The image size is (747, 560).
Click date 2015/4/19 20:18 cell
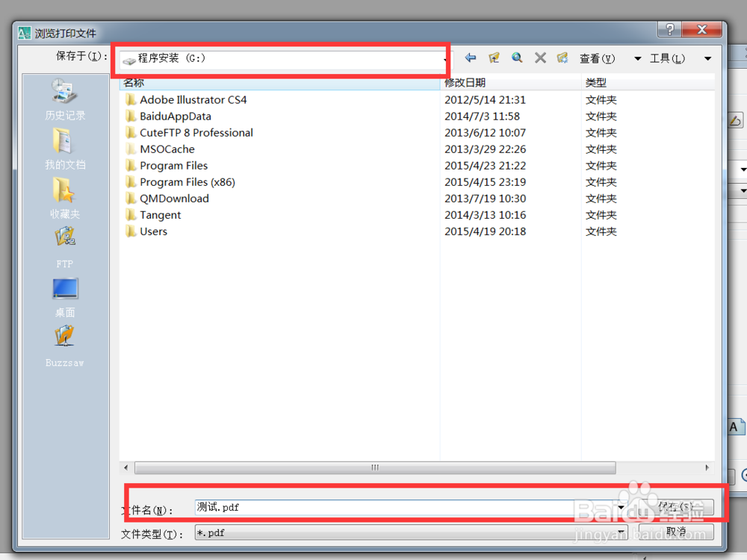click(485, 231)
